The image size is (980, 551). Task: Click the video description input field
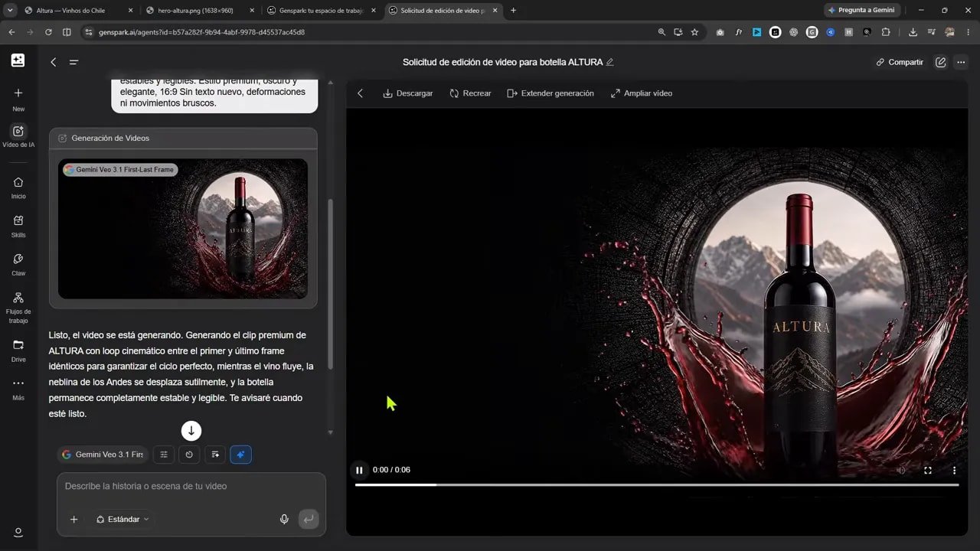coord(191,486)
